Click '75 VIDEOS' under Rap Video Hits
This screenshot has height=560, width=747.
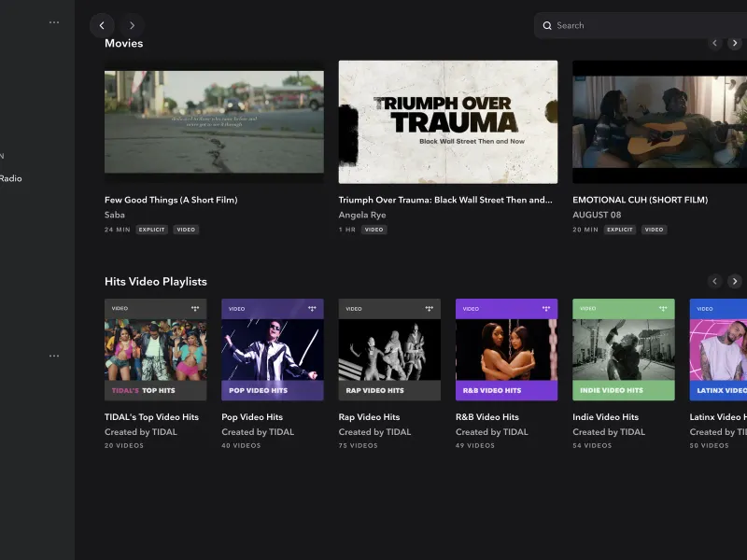359,446
